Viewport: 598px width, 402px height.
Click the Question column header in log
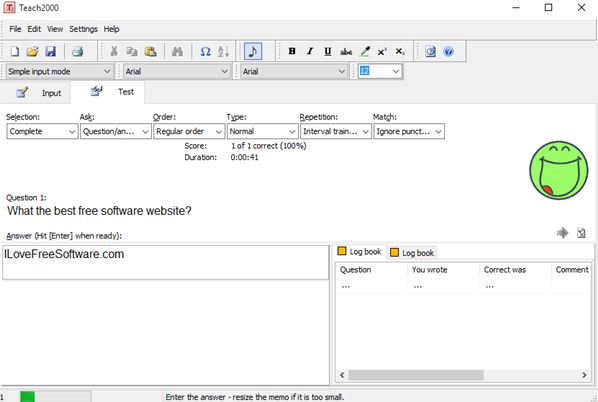click(x=371, y=270)
